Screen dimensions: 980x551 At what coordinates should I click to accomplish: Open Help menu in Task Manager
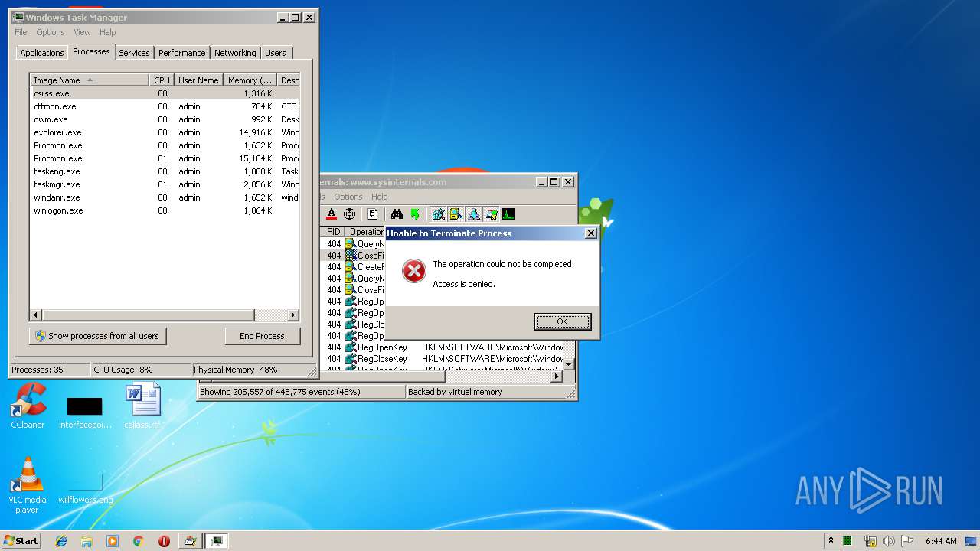click(108, 32)
